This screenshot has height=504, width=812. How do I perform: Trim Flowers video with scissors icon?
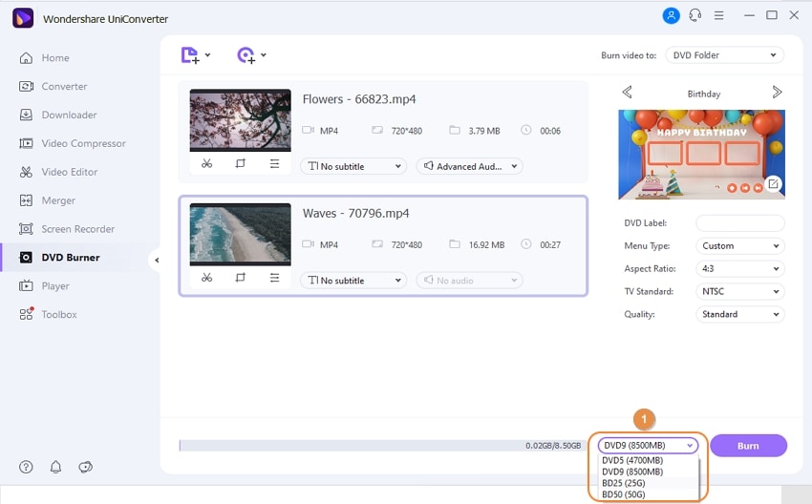206,163
